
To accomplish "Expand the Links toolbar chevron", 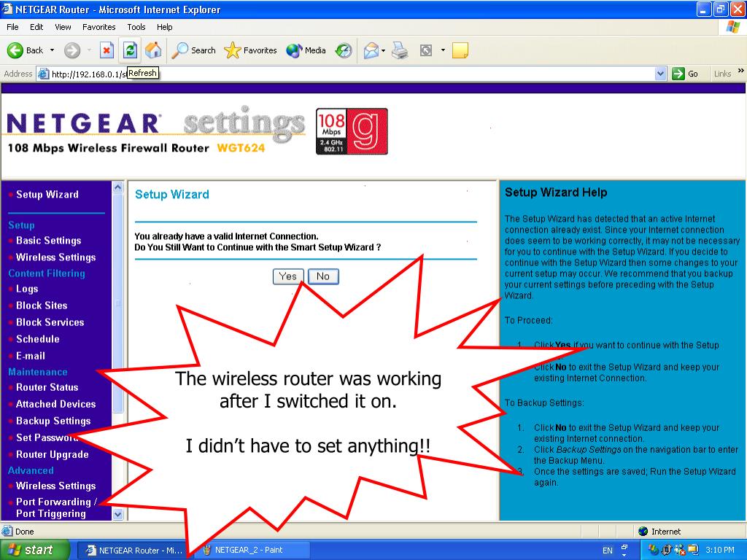I will coord(741,71).
